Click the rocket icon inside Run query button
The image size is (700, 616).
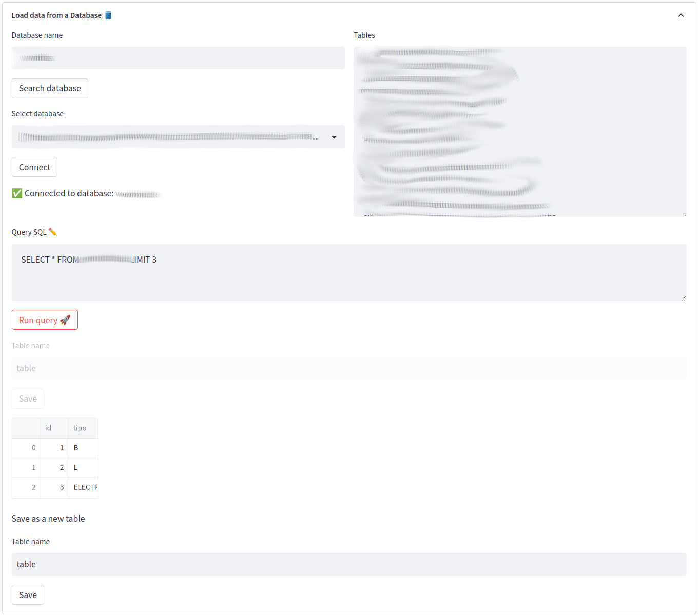tap(65, 320)
